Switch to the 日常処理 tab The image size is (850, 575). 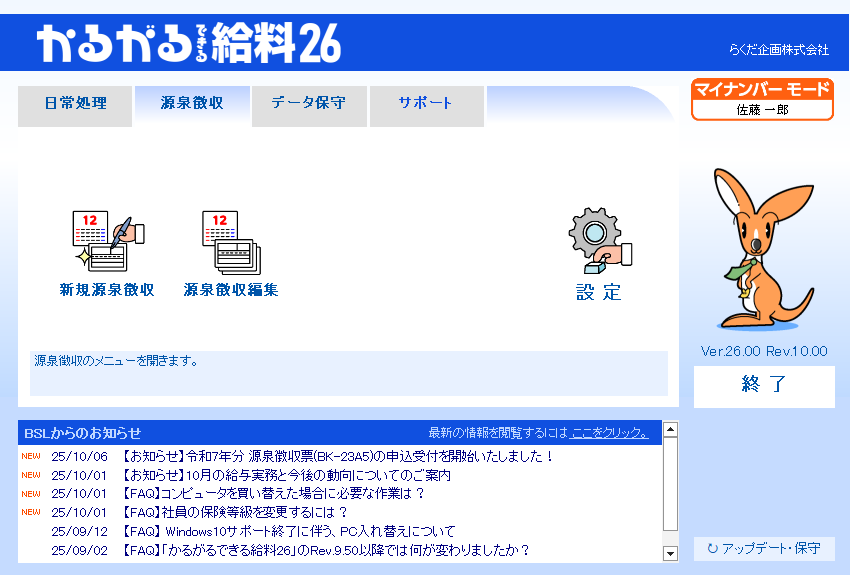pyautogui.click(x=75, y=103)
